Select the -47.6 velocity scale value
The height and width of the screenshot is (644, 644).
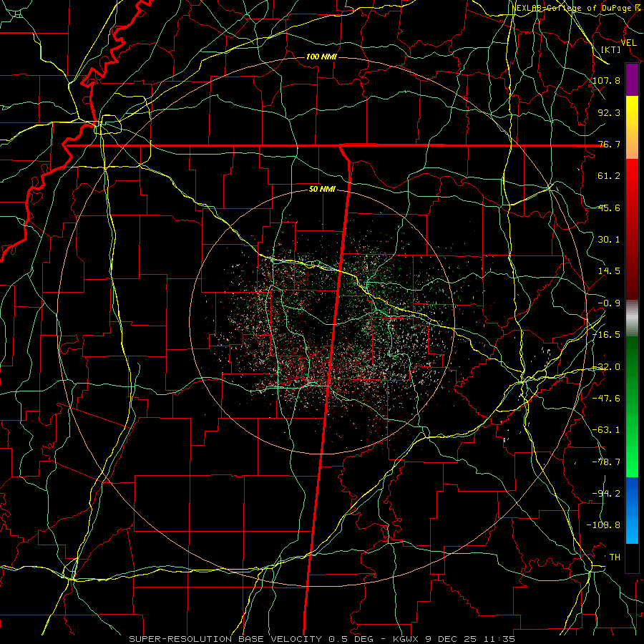[607, 399]
